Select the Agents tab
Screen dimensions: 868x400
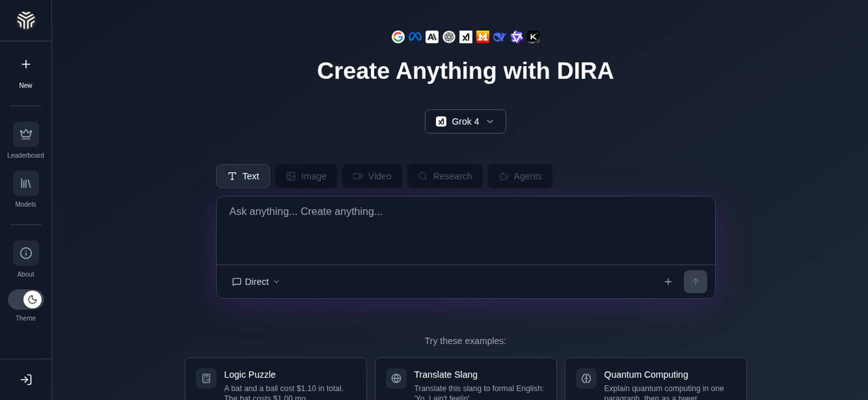point(520,176)
